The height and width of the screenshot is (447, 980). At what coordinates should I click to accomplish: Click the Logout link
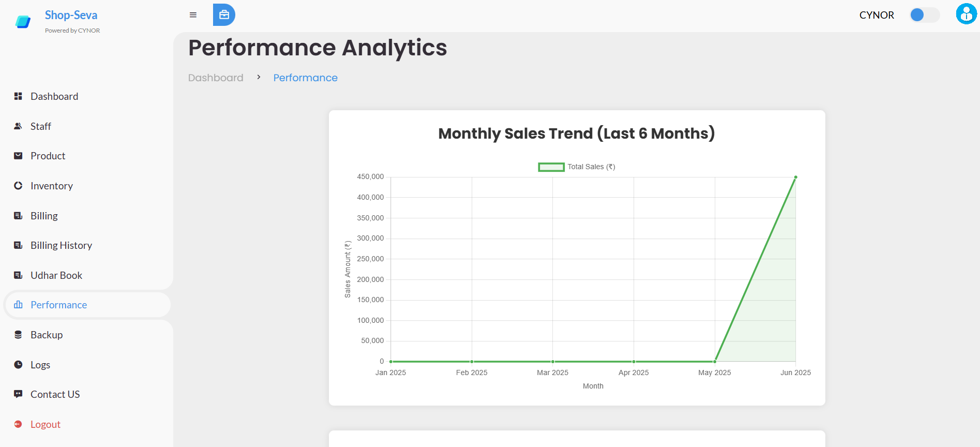[x=46, y=424]
